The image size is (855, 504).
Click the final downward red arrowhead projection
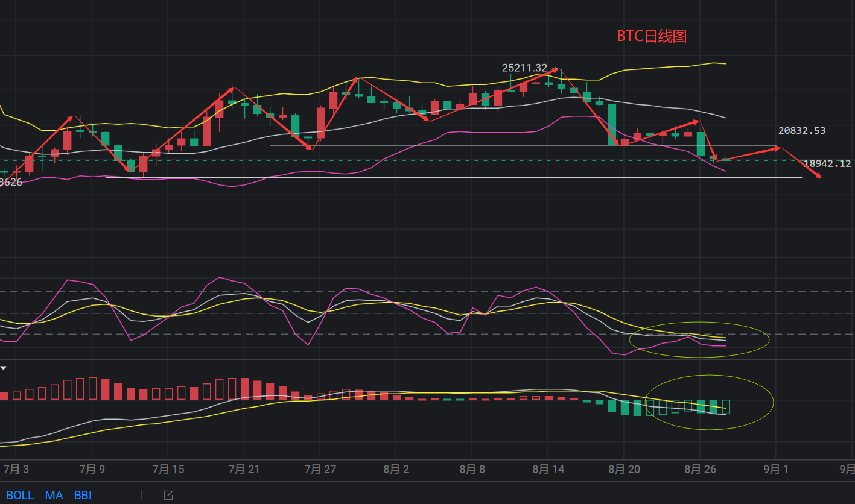click(818, 175)
